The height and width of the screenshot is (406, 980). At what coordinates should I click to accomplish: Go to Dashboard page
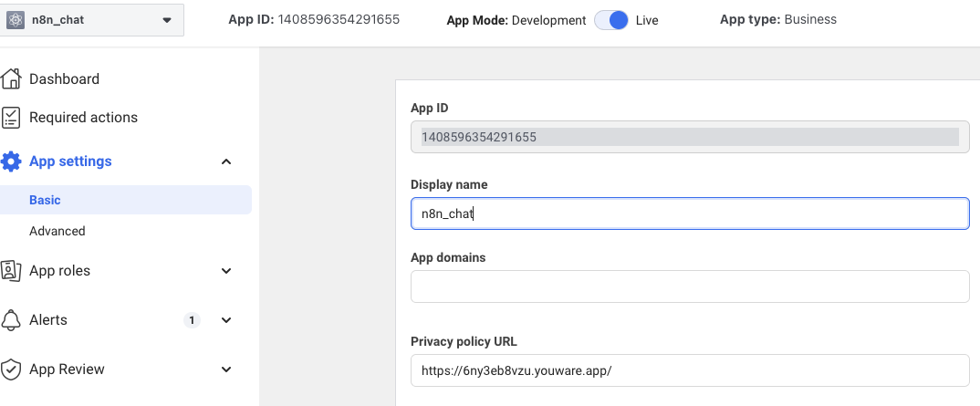pyautogui.click(x=64, y=79)
